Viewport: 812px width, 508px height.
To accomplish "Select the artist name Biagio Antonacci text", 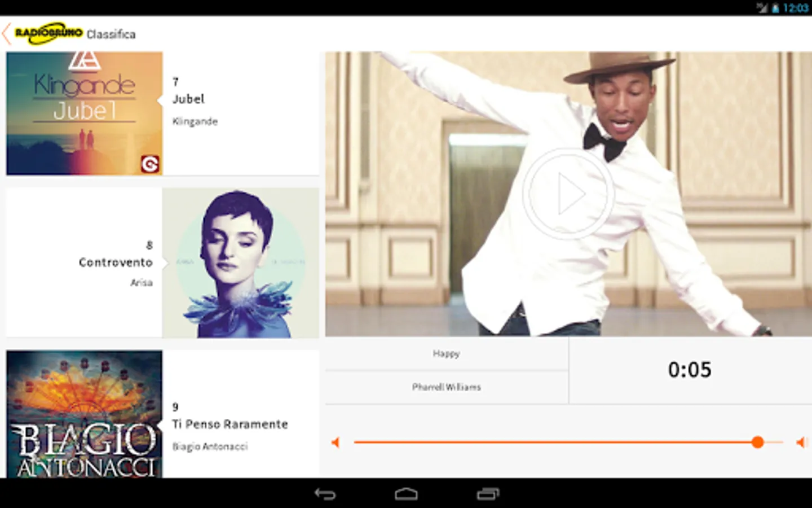I will 210,446.
